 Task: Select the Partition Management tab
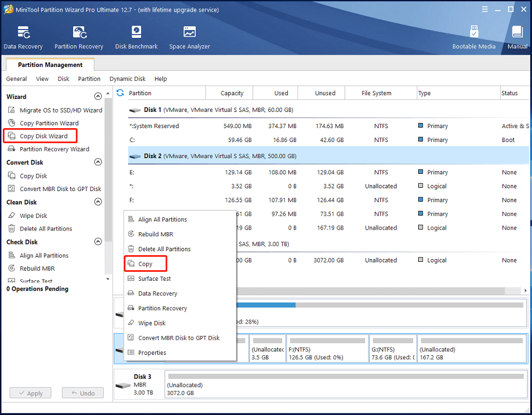coord(50,65)
